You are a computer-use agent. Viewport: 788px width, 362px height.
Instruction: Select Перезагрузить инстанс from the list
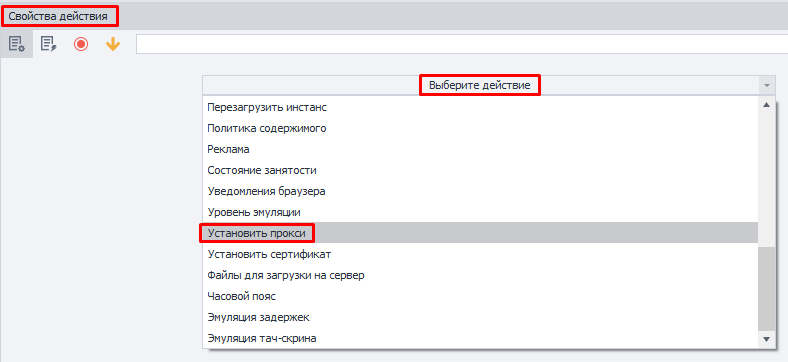(x=267, y=108)
